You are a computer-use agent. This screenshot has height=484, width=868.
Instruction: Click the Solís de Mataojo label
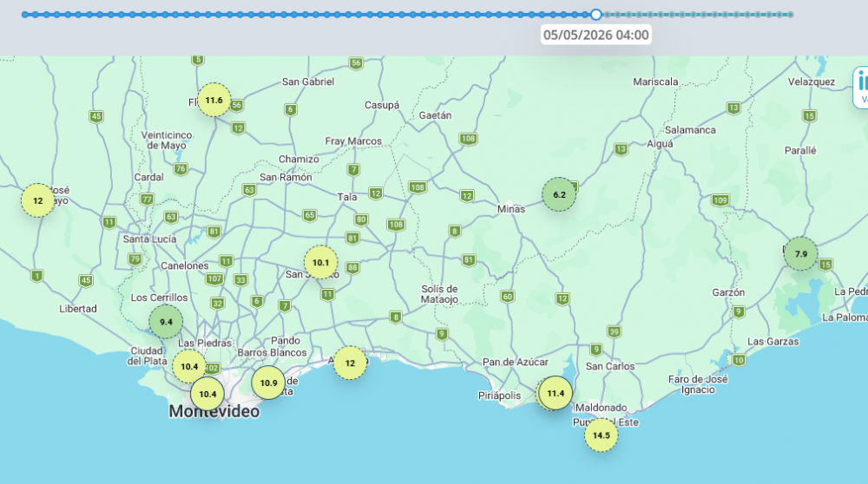439,294
